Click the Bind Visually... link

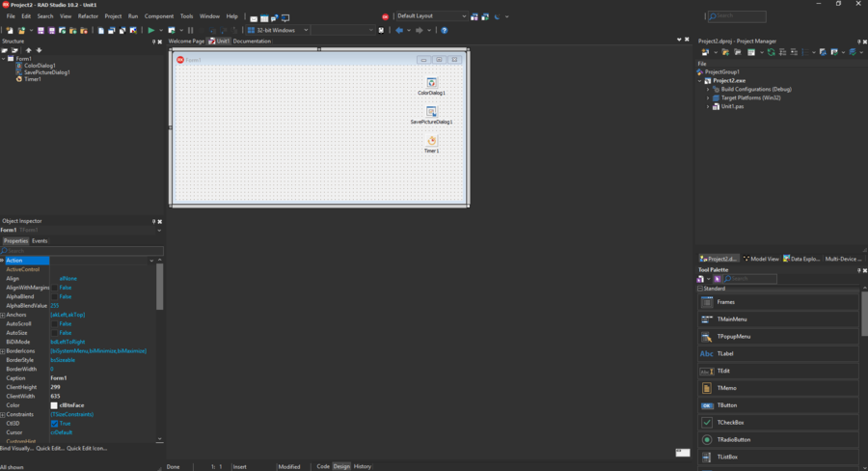pos(16,448)
